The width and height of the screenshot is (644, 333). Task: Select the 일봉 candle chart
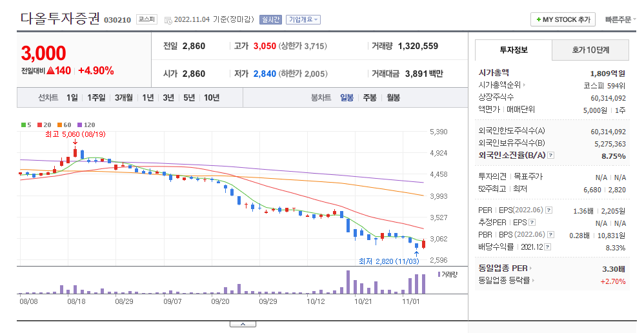(x=347, y=97)
